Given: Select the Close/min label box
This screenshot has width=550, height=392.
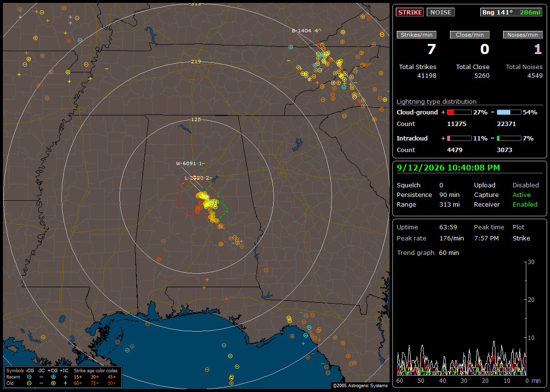Looking at the screenshot, I should [x=470, y=35].
